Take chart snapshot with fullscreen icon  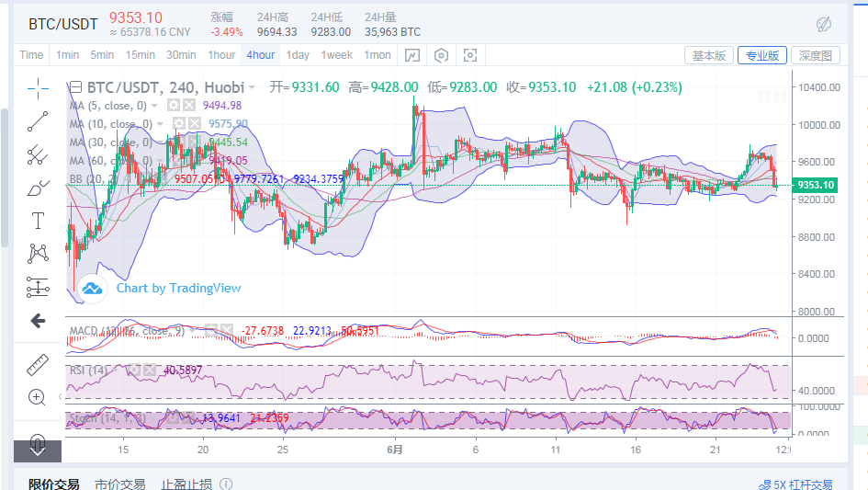coord(470,55)
